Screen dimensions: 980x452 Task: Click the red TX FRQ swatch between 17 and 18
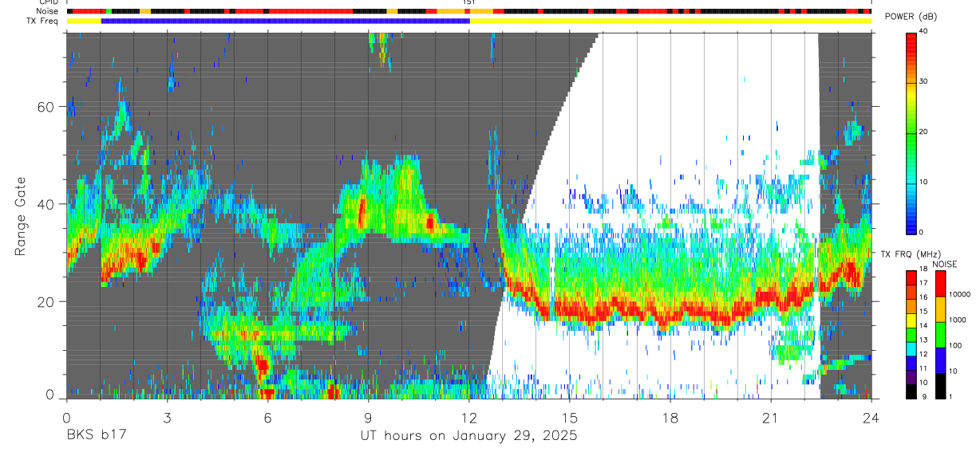(x=911, y=277)
